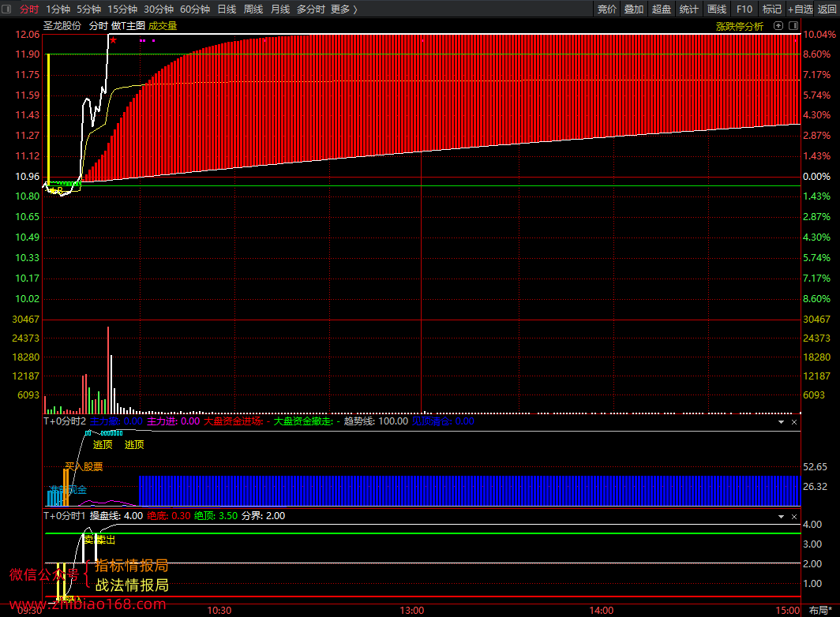Toggle the right side panel icon
840x617 pixels.
coord(793,26)
